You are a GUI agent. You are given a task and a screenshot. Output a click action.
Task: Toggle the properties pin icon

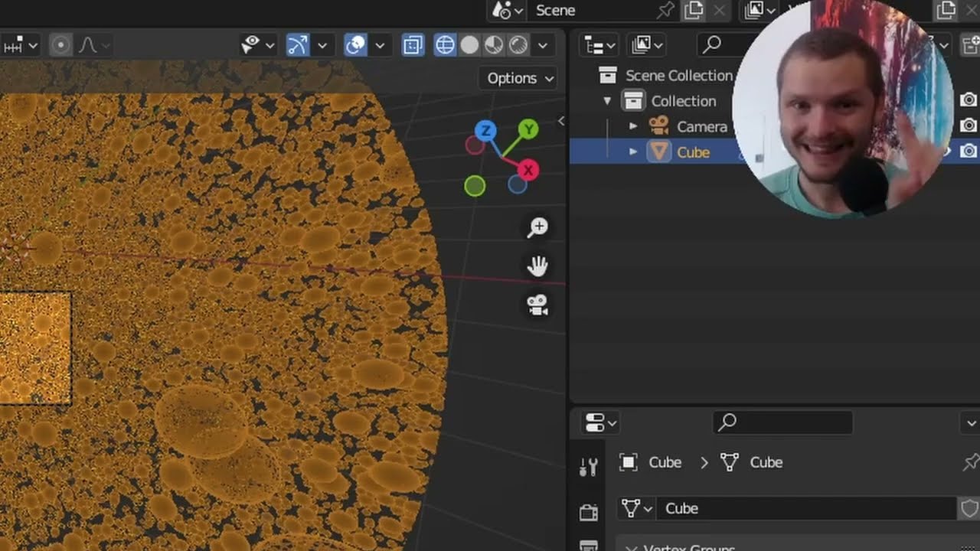971,462
